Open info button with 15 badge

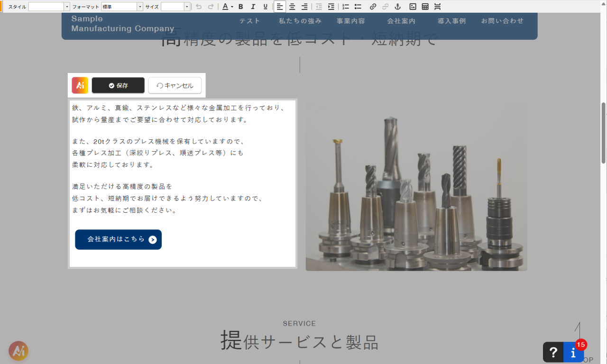coord(574,352)
